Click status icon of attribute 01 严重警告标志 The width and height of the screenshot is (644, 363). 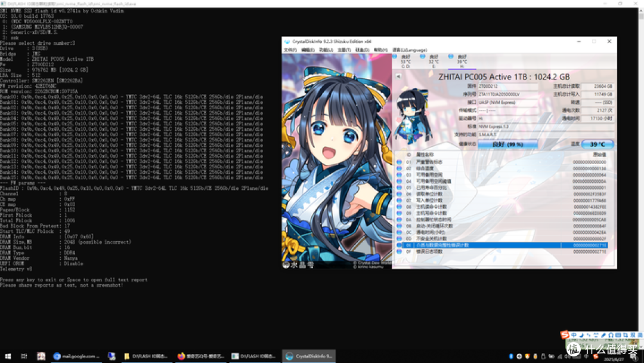399,162
